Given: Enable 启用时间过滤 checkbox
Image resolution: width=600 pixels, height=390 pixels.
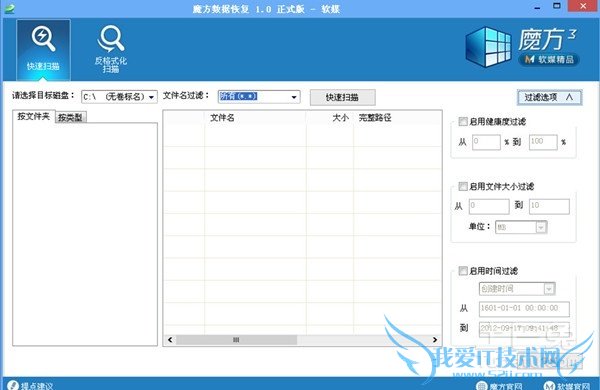Looking at the screenshot, I should pyautogui.click(x=463, y=271).
